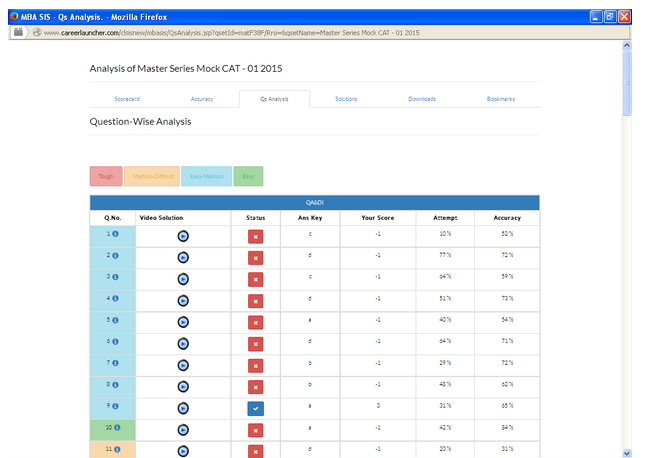Viewport: 645px width, 458px height.
Task: Click the folder icon left of address bar
Action: pos(18,32)
